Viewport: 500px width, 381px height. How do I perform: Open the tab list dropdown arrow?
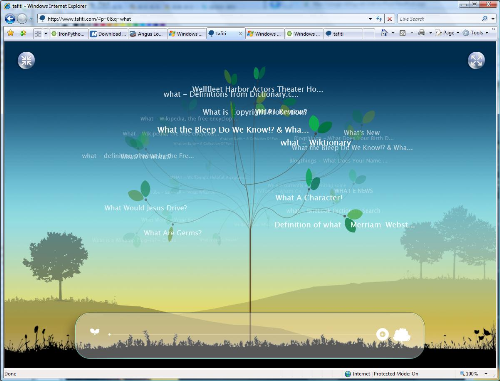(46, 34)
